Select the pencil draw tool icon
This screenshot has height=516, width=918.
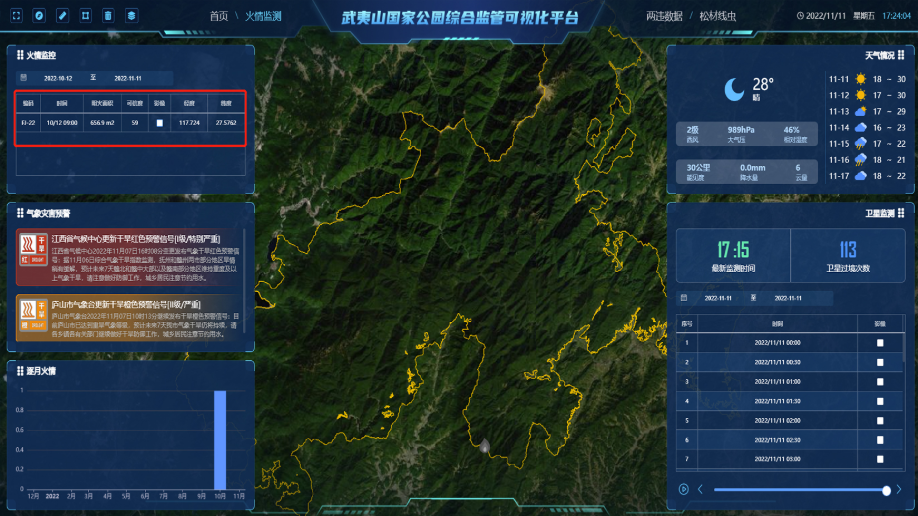(x=62, y=16)
